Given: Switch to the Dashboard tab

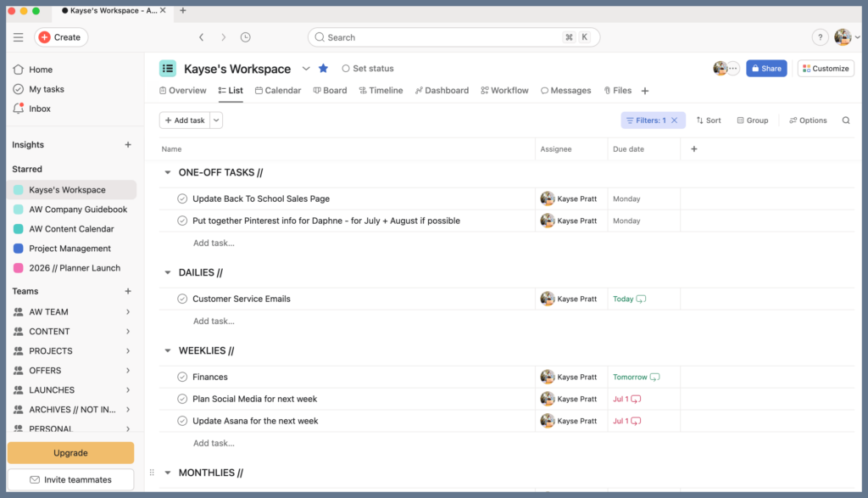Looking at the screenshot, I should coord(442,90).
